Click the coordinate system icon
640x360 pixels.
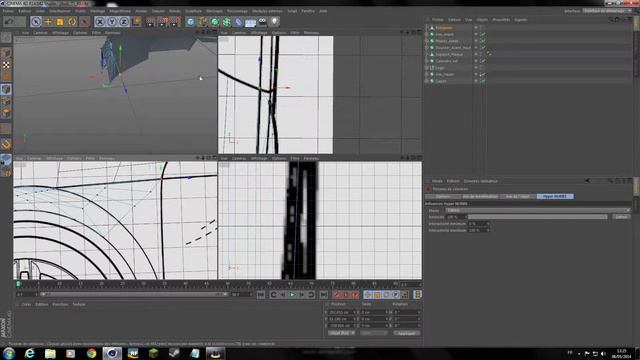tap(136, 21)
